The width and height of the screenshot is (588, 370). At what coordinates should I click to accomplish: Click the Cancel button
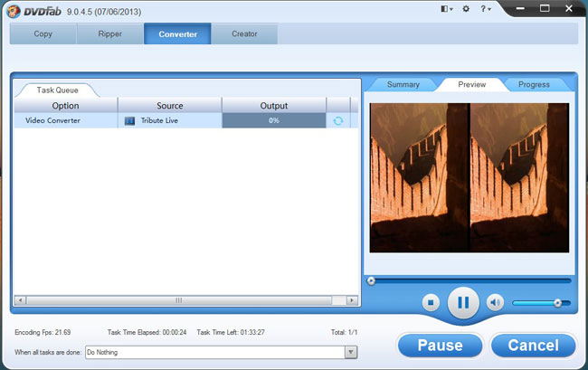[x=533, y=346]
